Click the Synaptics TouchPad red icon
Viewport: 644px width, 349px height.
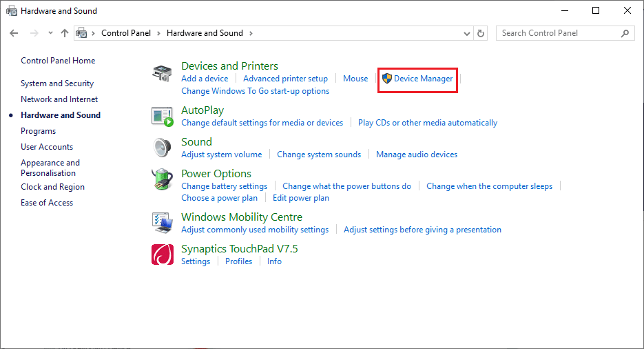tap(162, 255)
